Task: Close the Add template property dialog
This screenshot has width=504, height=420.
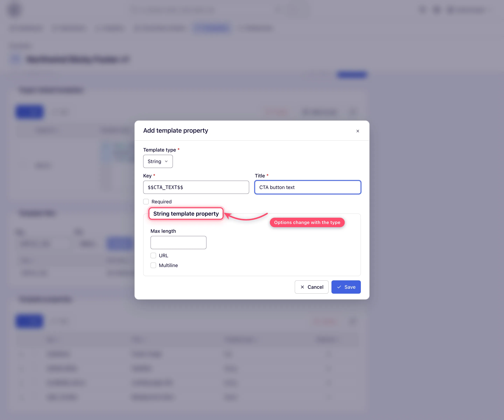Action: pos(358,131)
